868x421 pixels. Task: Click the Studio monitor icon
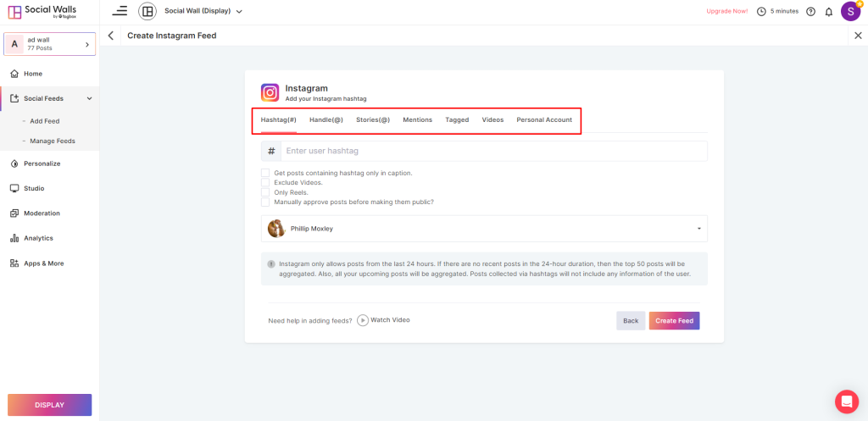point(15,189)
